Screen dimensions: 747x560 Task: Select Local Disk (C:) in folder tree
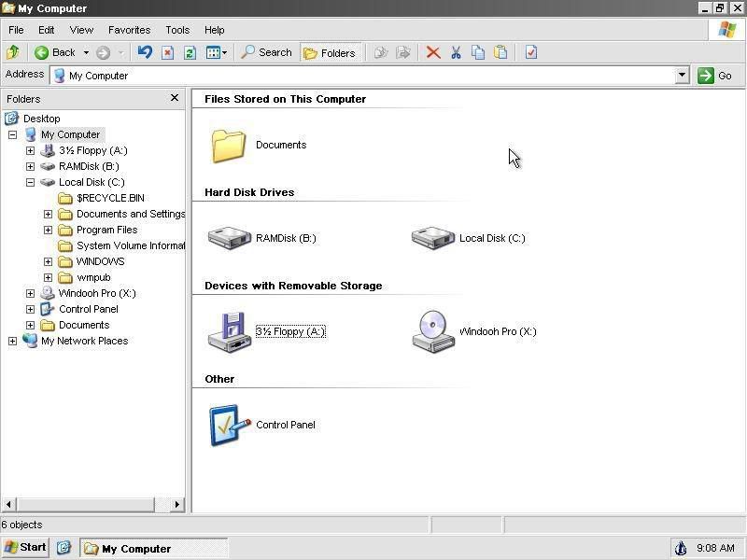[92, 182]
